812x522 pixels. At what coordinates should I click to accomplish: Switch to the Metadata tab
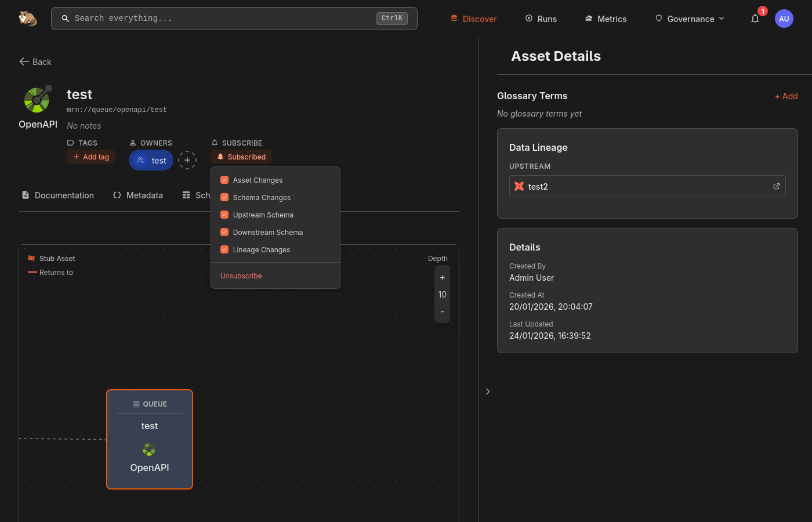point(138,195)
